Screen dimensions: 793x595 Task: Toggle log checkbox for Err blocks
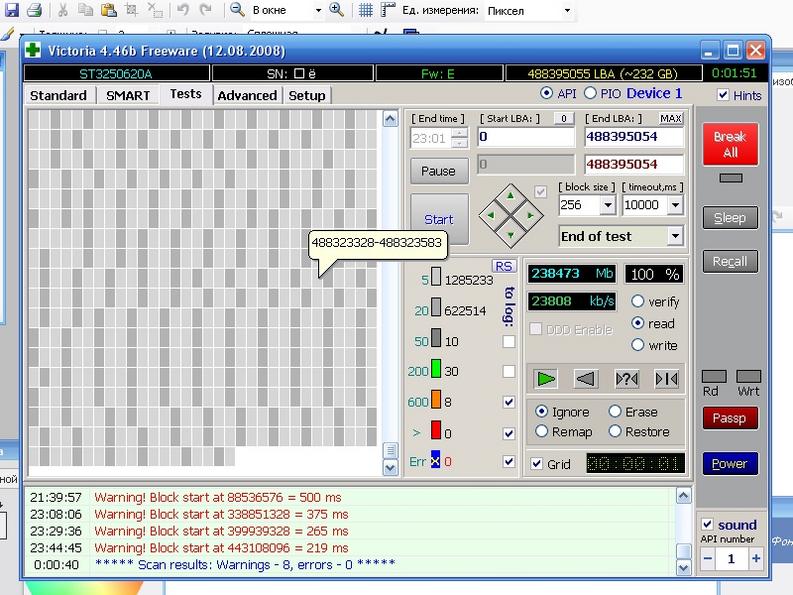click(x=509, y=461)
